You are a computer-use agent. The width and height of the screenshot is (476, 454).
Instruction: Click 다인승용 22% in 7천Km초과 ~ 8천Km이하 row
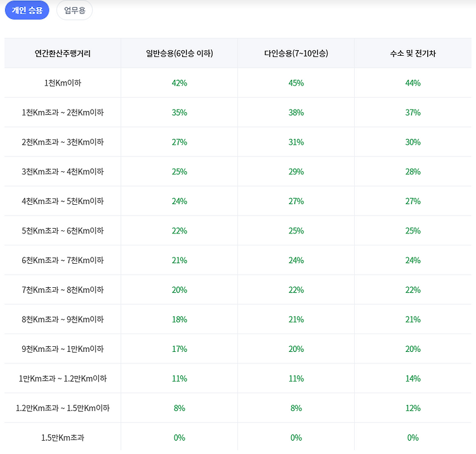(x=296, y=290)
